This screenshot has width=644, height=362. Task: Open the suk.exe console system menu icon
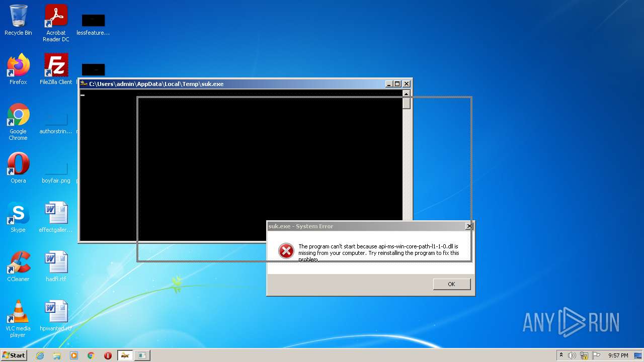click(84, 84)
